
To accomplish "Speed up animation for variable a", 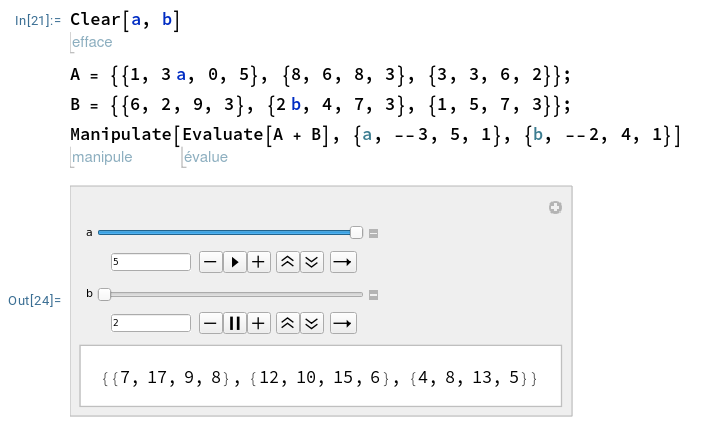I will tap(287, 262).
